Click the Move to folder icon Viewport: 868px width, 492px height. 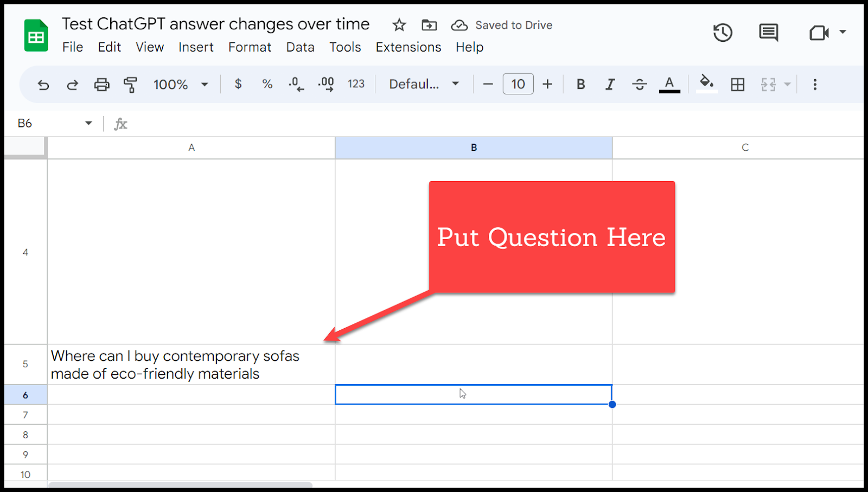429,25
